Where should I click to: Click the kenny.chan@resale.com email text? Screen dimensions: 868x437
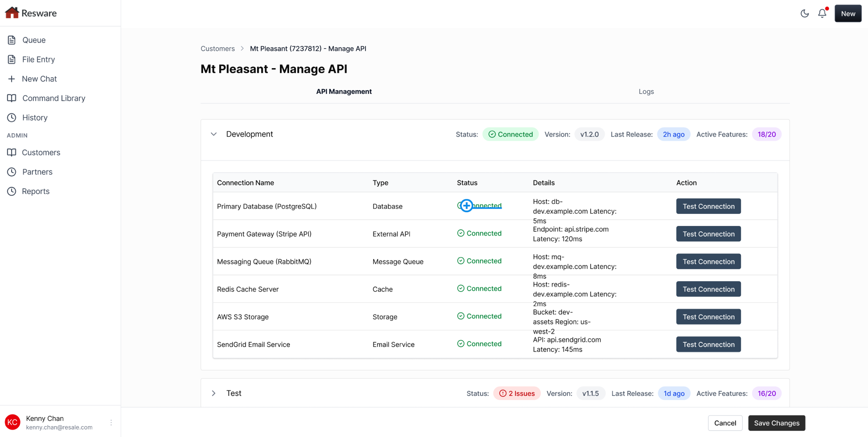[x=59, y=427]
